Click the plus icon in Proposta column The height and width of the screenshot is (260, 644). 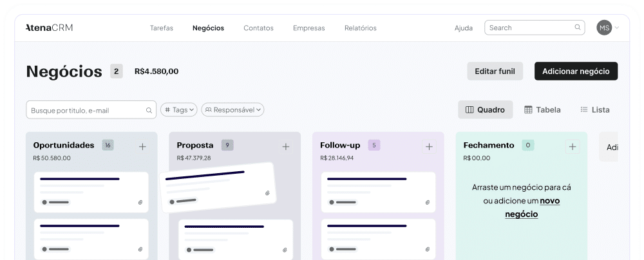[x=286, y=147]
